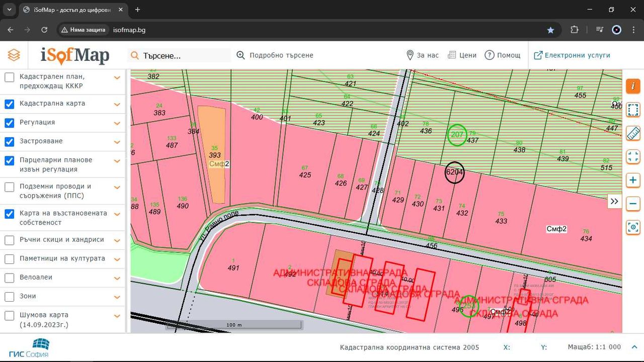Expand 'Парцеларни планове' layer chevron
Image resolution: width=644 pixels, height=362 pixels.
click(x=117, y=161)
